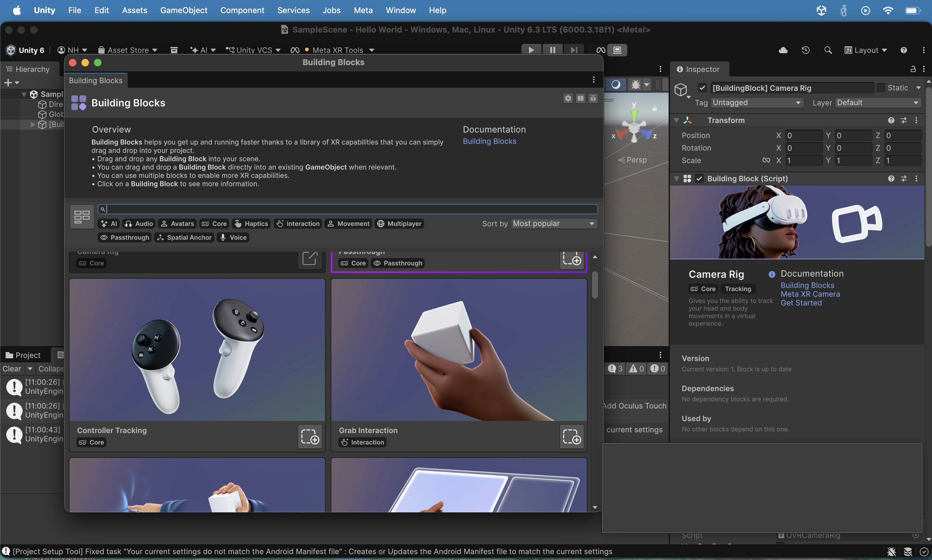
Task: Open Building Blocks settings gear icon
Action: [x=568, y=98]
